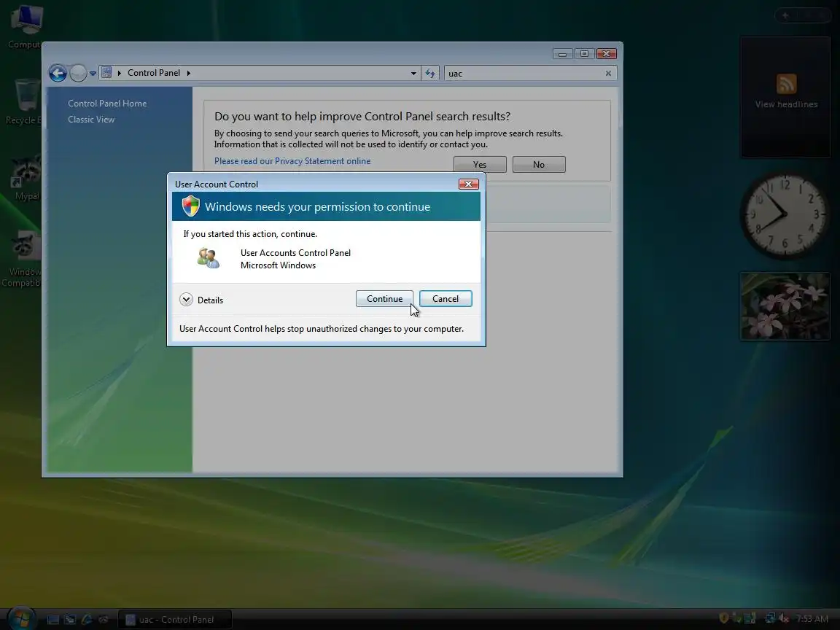Click Yes to improve search results
840x630 pixels.
coord(480,165)
